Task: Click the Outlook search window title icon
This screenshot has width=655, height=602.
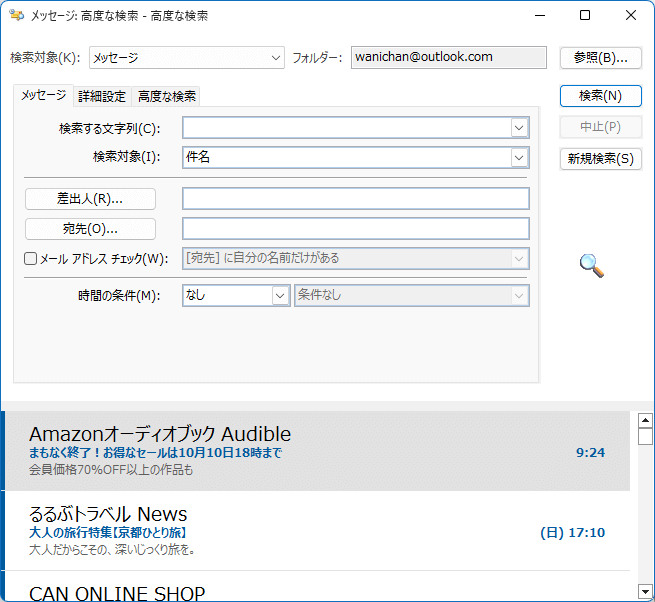Action: 17,15
